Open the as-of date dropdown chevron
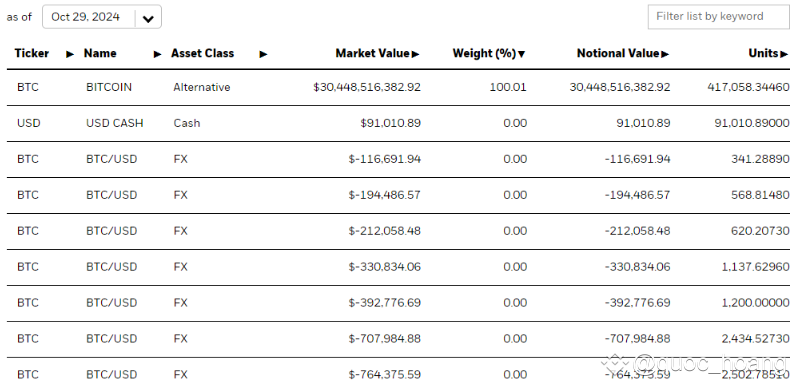Screen dimensions: 795x385 pos(148,19)
